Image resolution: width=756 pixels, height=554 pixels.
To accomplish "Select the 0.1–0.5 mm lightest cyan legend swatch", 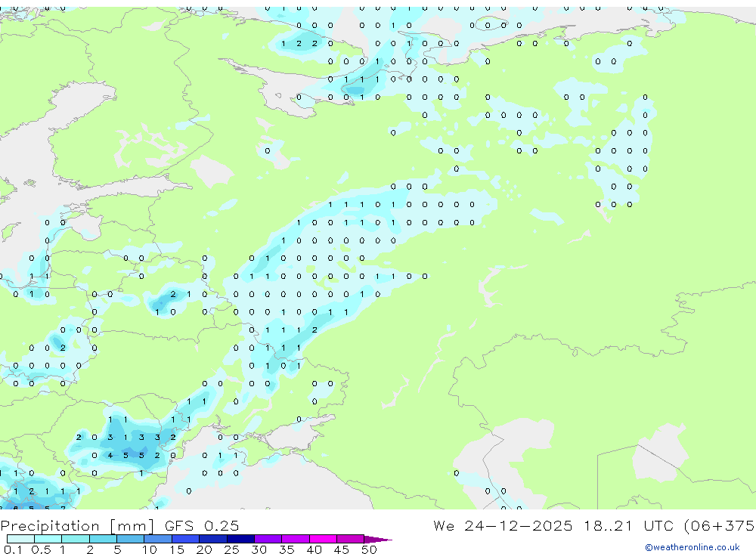I will (x=20, y=539).
